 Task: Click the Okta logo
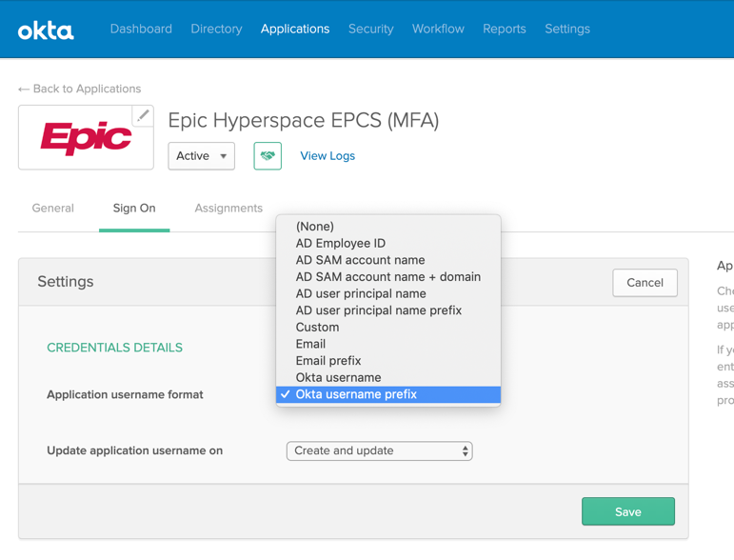tap(45, 30)
